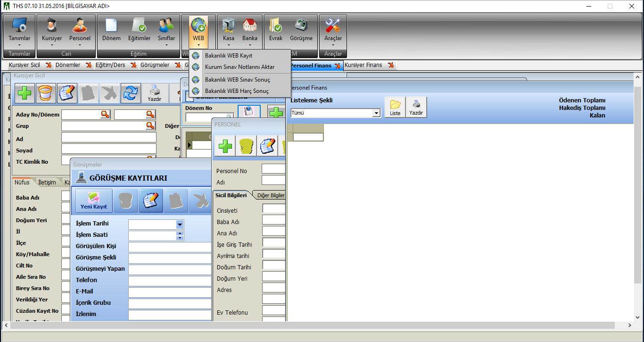Select the empty grid cell in Personel Finans
The width and height of the screenshot is (644, 342).
coord(308,137)
